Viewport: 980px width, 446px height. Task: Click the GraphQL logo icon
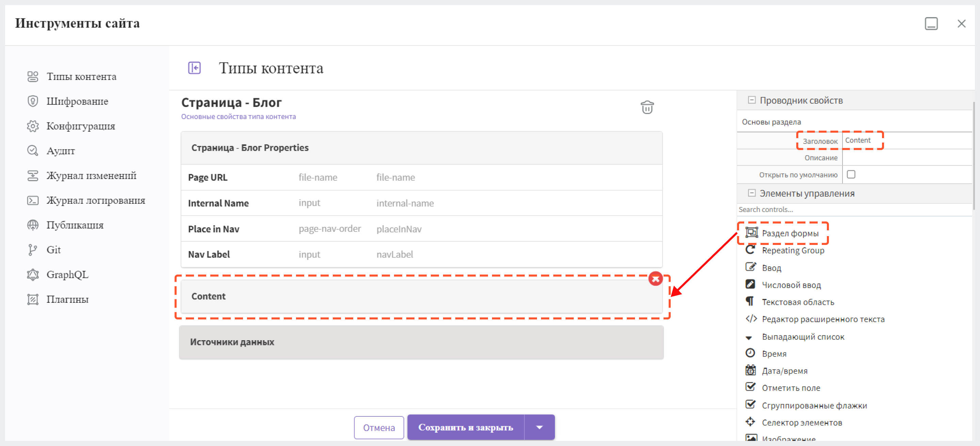click(33, 275)
